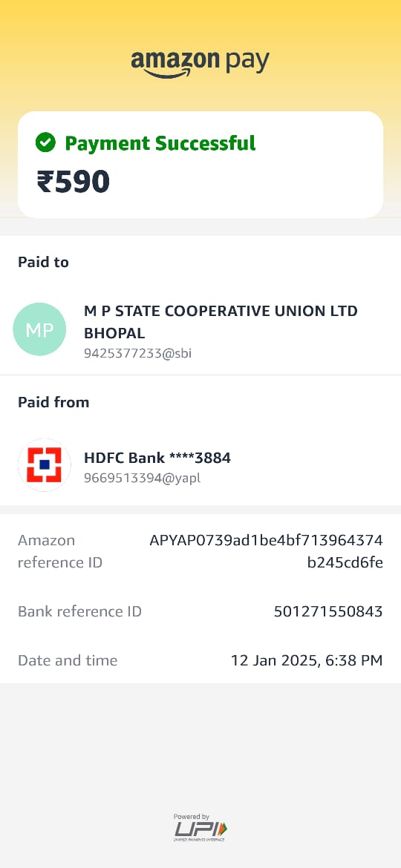Tap the 9425377233@sbi UPI address
The width and height of the screenshot is (401, 868).
coord(137,353)
